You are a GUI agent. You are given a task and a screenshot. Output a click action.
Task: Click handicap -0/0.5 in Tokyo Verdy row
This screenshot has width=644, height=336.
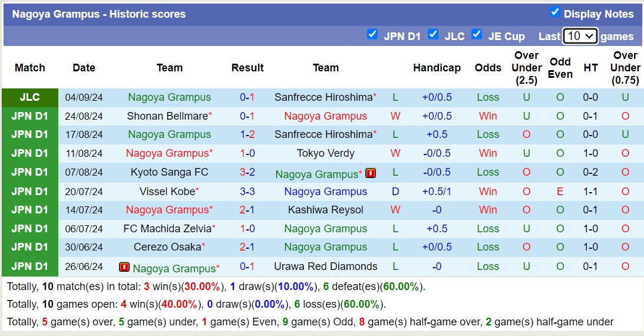(437, 154)
